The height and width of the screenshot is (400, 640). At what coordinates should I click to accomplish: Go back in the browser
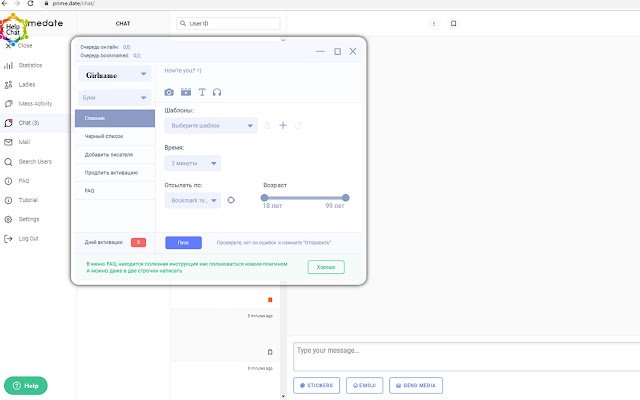tap(4, 3)
